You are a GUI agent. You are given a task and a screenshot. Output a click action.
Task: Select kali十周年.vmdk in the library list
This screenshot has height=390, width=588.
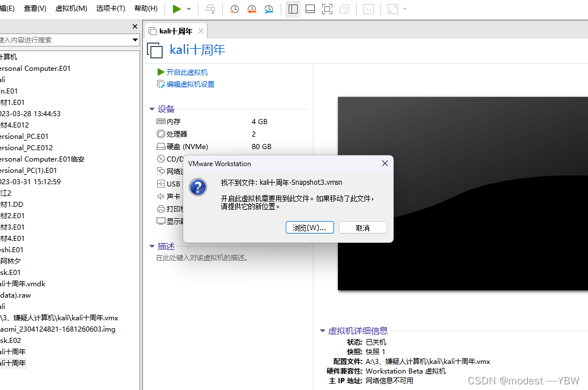(23, 284)
